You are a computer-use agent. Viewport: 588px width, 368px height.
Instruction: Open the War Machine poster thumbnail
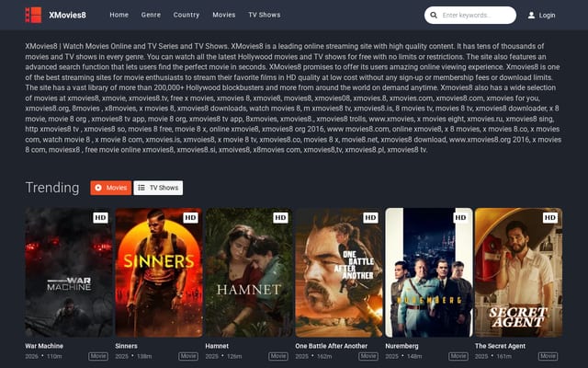click(x=69, y=272)
